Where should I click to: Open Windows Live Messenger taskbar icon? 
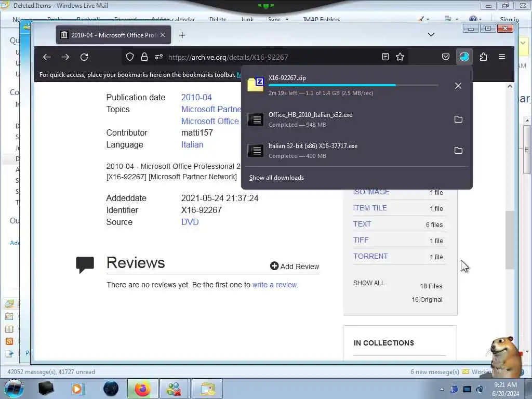point(174,389)
